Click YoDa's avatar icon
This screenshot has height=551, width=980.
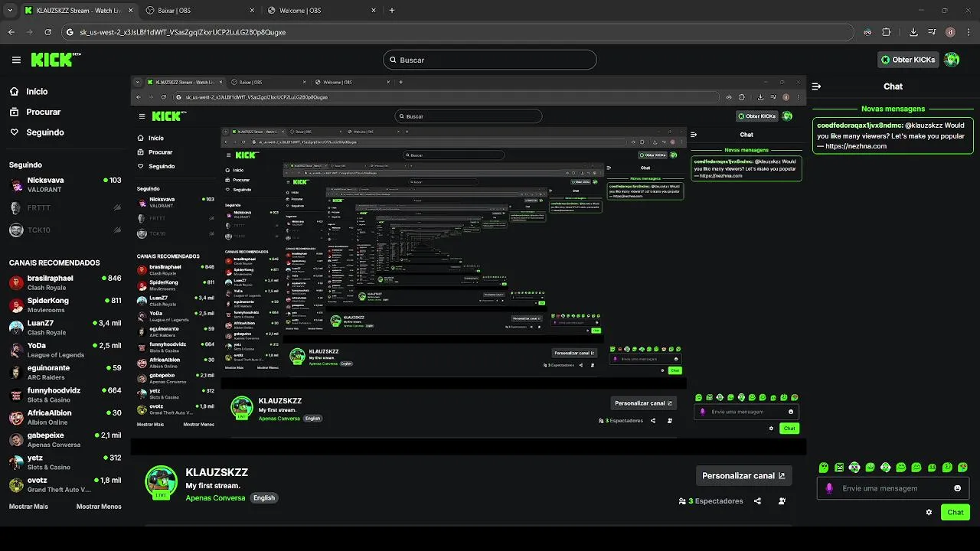(16, 350)
